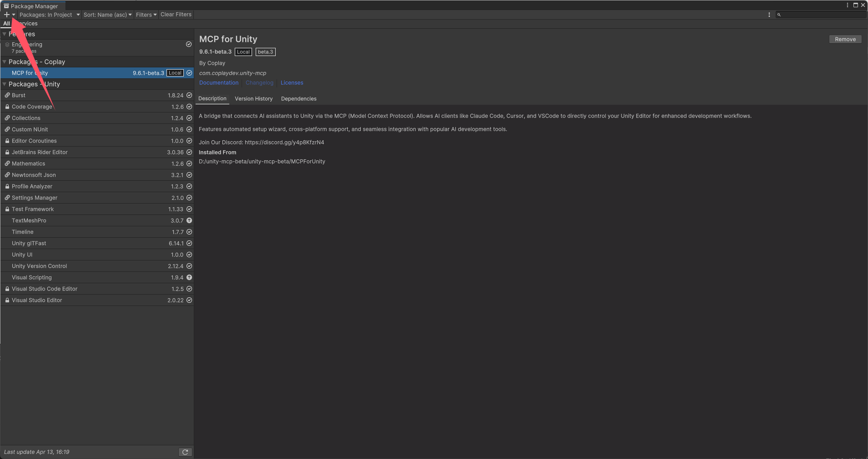Click the add package plus icon
The image size is (868, 459).
point(7,15)
